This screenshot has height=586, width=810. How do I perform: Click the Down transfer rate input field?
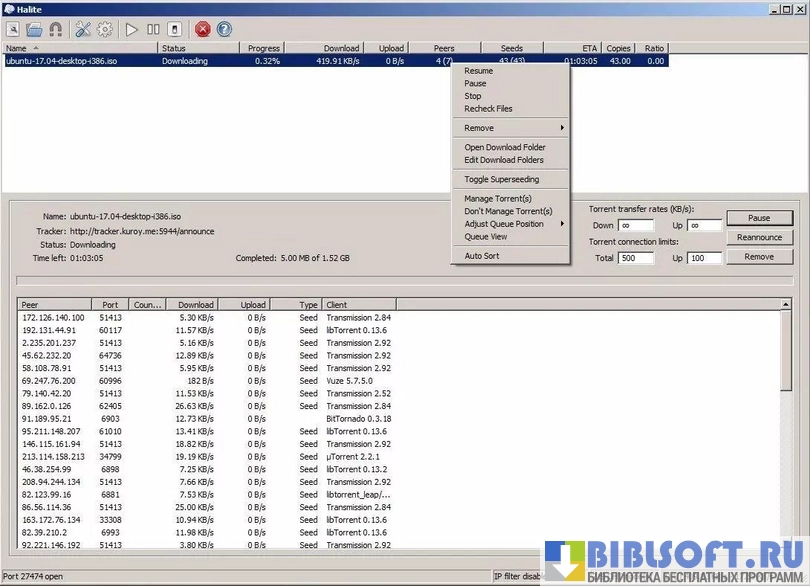[636, 226]
